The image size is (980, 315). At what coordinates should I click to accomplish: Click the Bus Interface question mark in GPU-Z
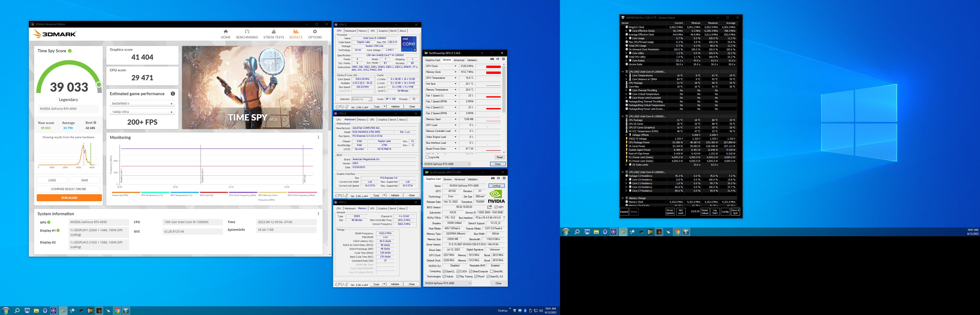pos(504,218)
